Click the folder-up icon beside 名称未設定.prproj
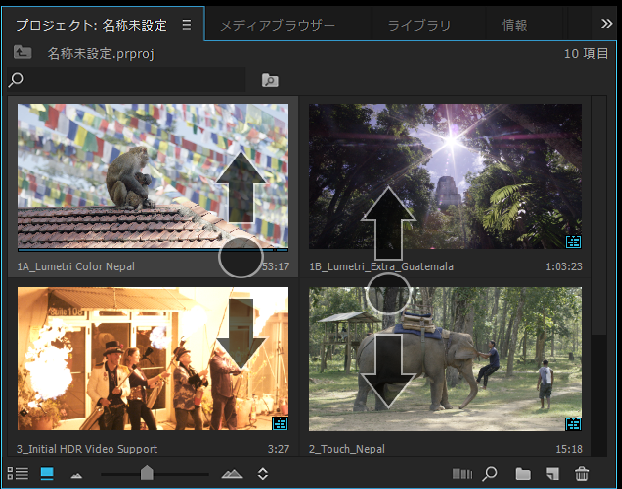Image resolution: width=622 pixels, height=489 pixels. click(23, 53)
